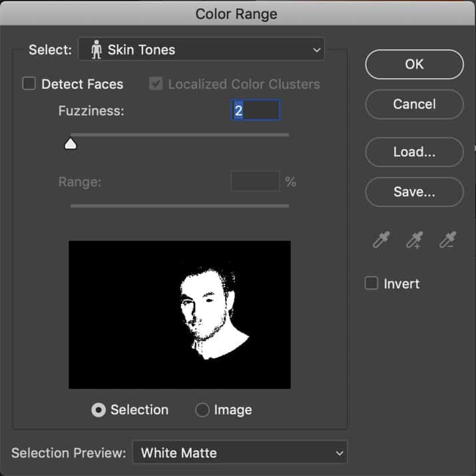Select the Eyedropper sampling tool
476x476 pixels.
click(x=381, y=240)
